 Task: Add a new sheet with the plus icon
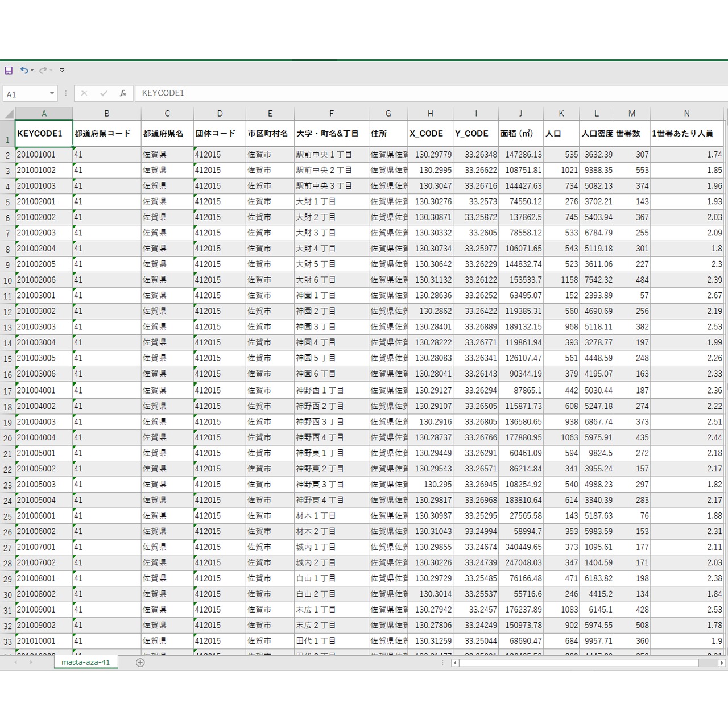(x=140, y=663)
